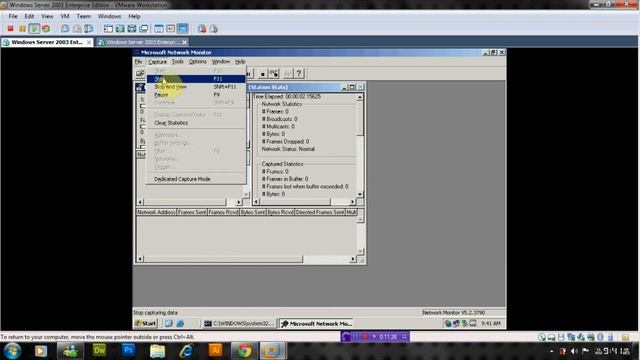Click the '# Frames Dropped: 0' statistic line
640x360 pixels.
point(285,141)
